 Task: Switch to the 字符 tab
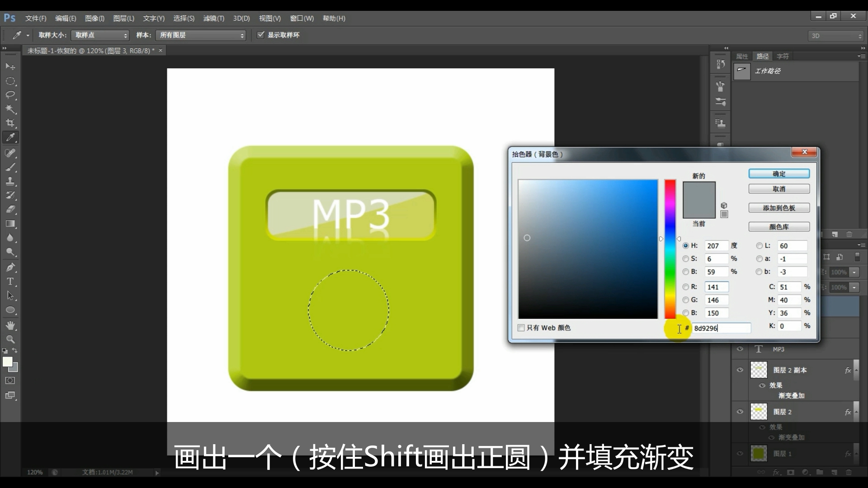point(783,56)
